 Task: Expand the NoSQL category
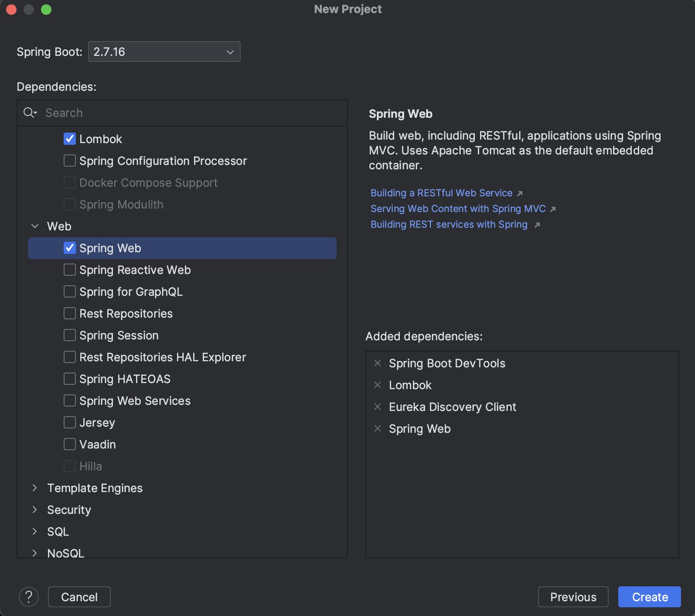pyautogui.click(x=35, y=553)
